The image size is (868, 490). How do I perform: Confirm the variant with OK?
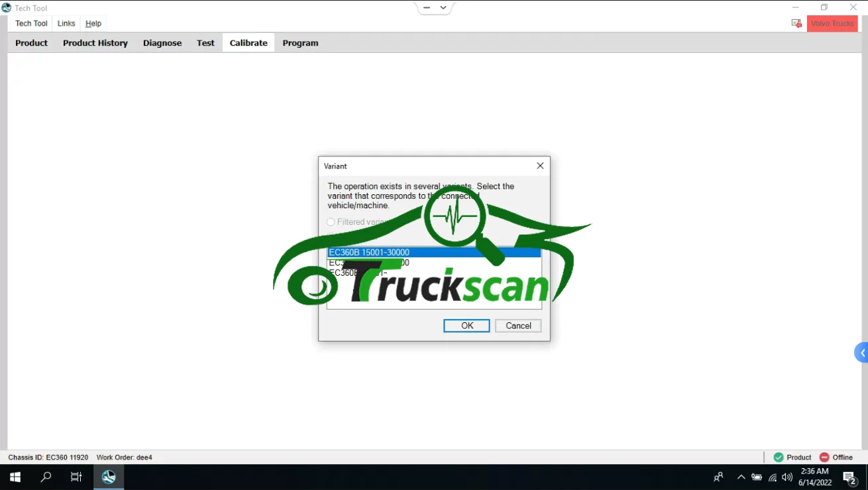click(466, 326)
